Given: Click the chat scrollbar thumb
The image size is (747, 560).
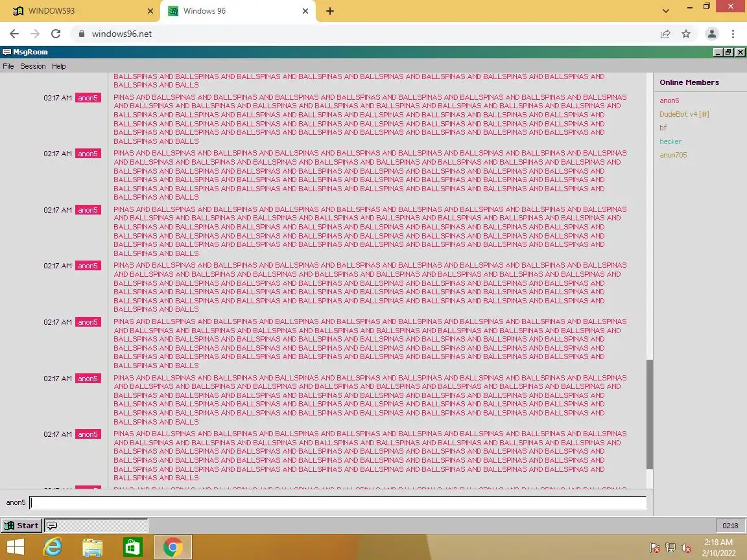Looking at the screenshot, I should coord(649,414).
